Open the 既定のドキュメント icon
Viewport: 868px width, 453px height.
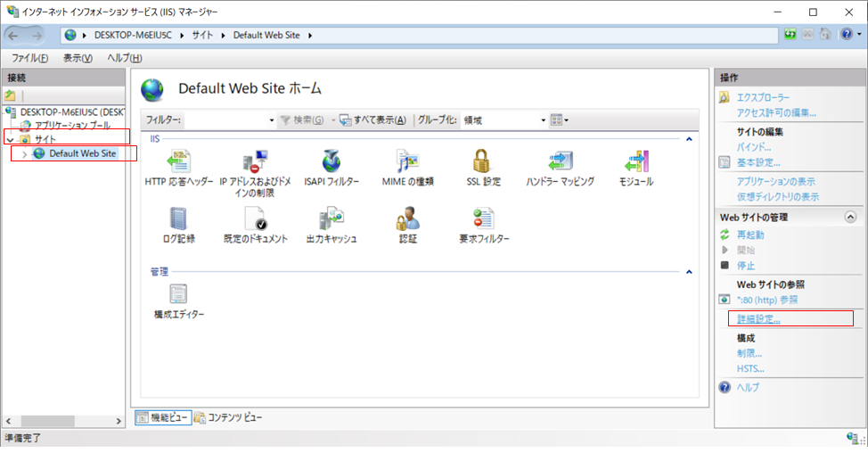pos(255,218)
